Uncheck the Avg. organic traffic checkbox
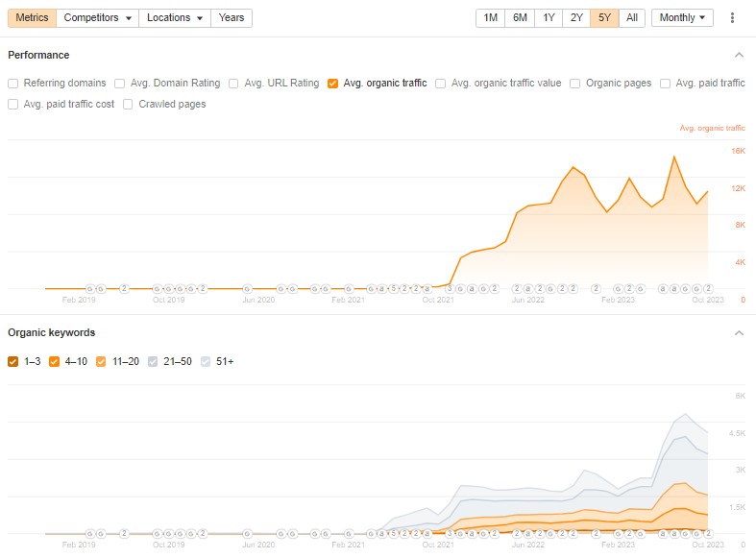756x558 pixels. pyautogui.click(x=332, y=84)
